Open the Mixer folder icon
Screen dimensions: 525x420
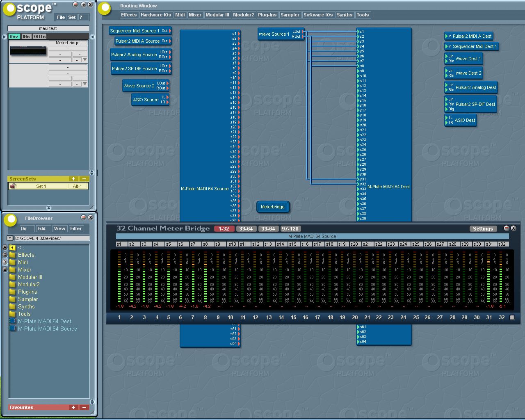12,269
